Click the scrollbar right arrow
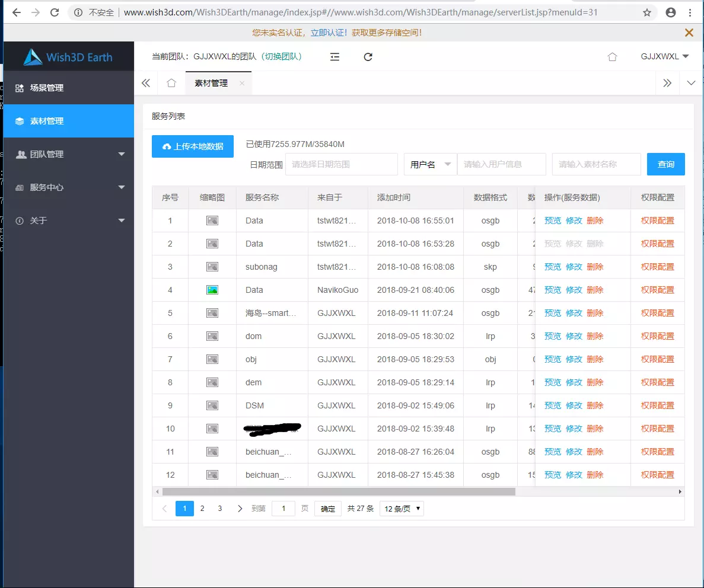 tap(680, 491)
